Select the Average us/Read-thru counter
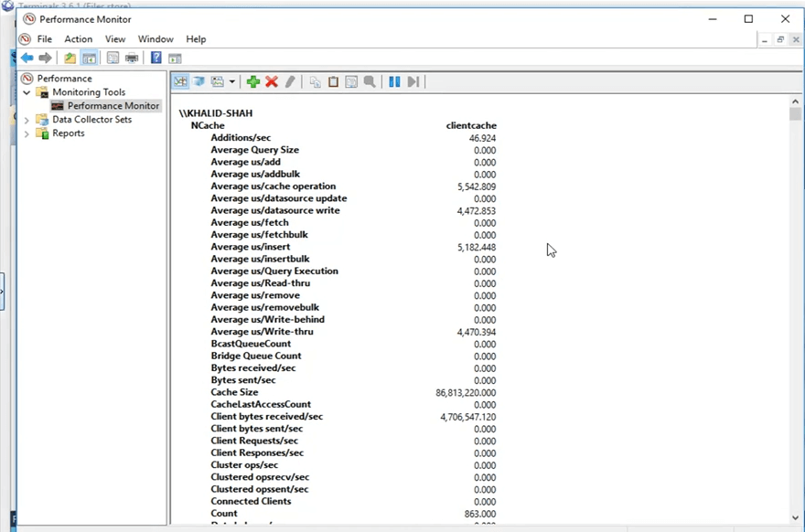The image size is (805, 532). point(261,283)
